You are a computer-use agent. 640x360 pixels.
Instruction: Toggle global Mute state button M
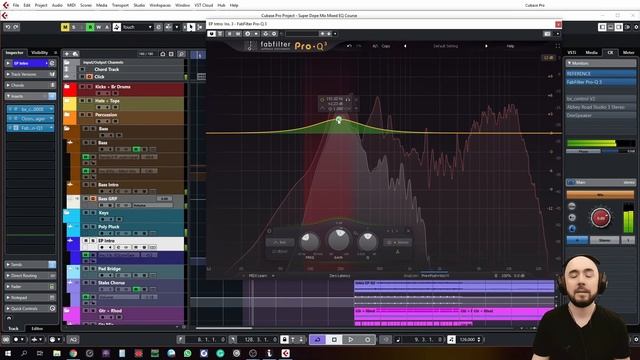pos(65,27)
